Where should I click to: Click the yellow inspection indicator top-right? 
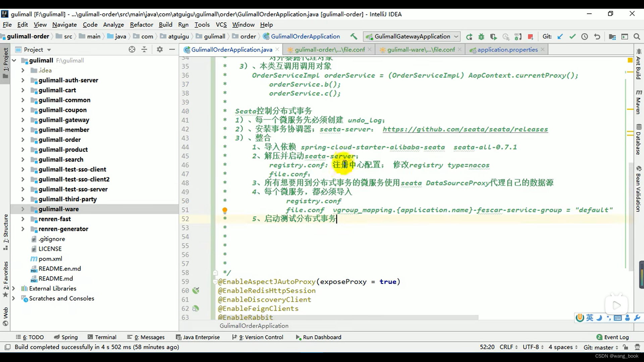point(630,60)
